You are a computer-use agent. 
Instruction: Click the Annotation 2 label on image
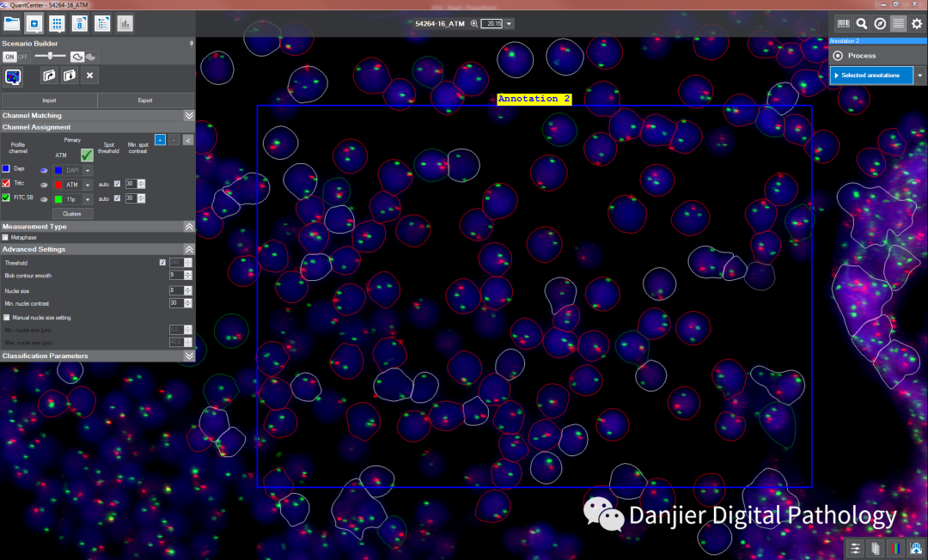point(534,99)
